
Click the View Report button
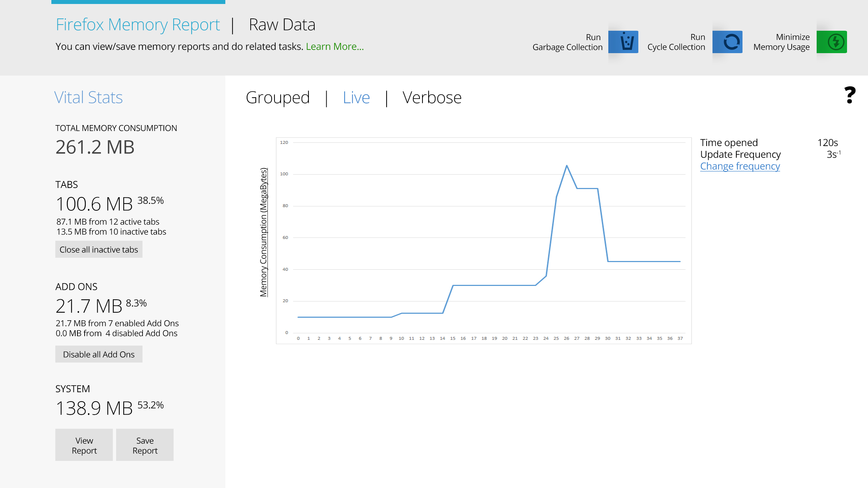pyautogui.click(x=84, y=445)
